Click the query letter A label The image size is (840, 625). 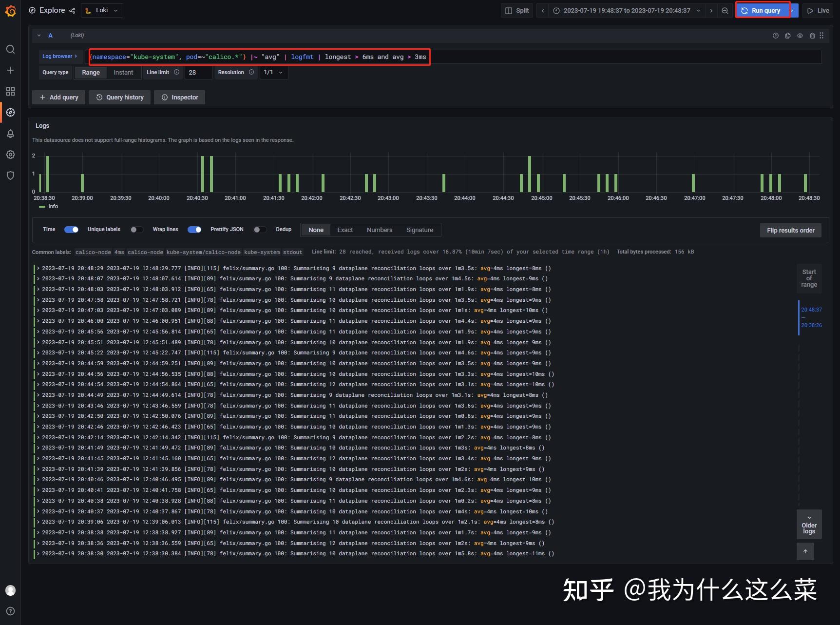(50, 36)
